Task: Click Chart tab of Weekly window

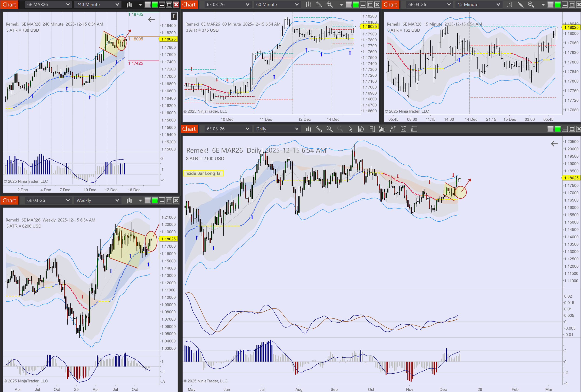Action: coord(9,200)
